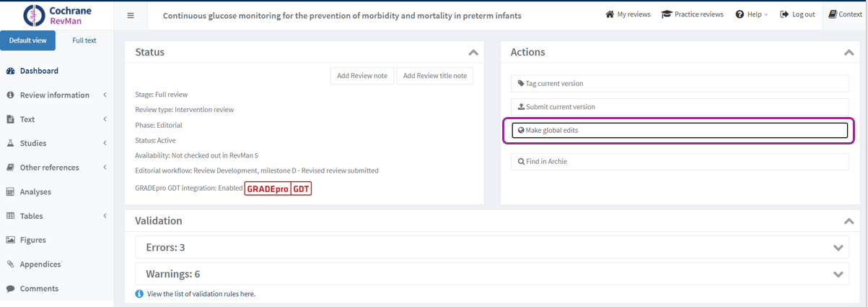Open My reviews home link
This screenshot has height=307, width=868.
(x=628, y=14)
